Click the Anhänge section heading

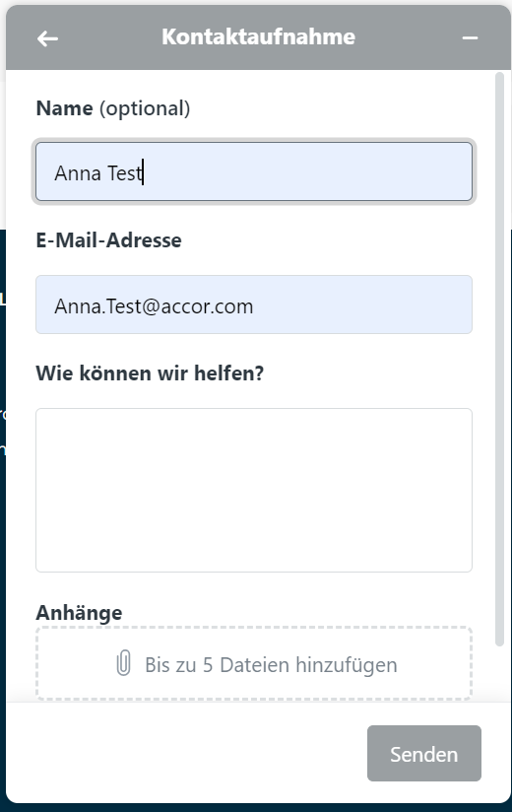coord(79,613)
